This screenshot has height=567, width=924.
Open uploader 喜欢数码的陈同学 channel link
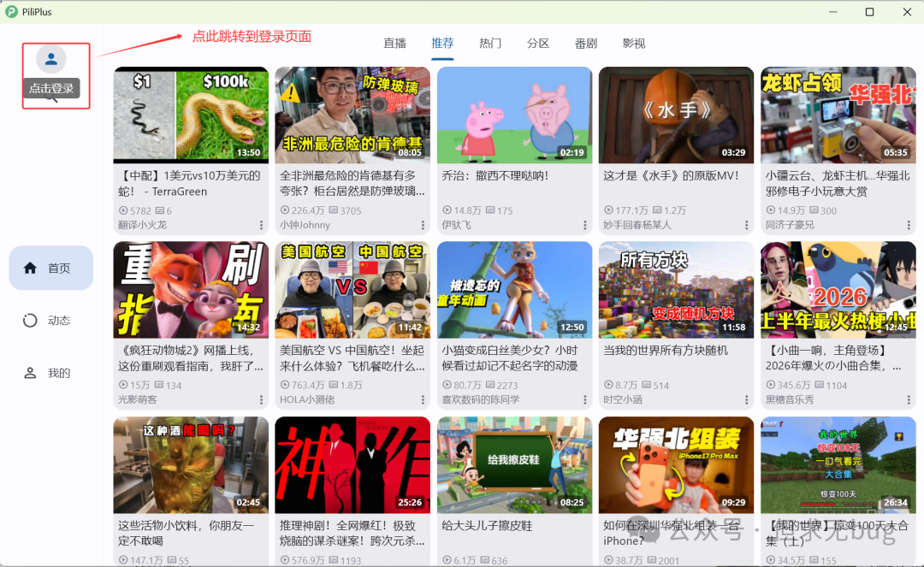pyautogui.click(x=480, y=399)
